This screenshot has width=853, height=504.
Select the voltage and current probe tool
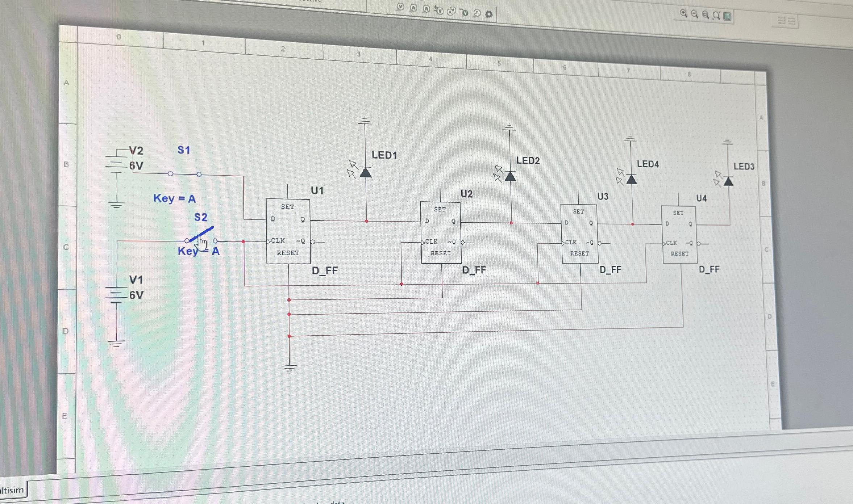point(451,11)
